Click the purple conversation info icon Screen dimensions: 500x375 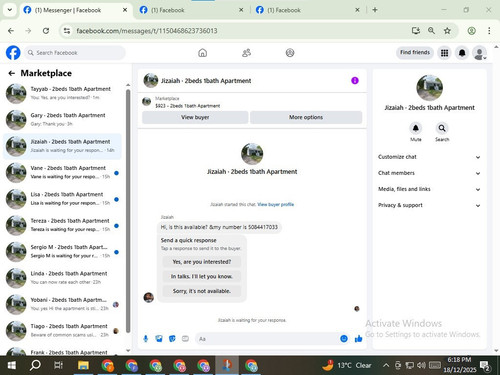[355, 80]
